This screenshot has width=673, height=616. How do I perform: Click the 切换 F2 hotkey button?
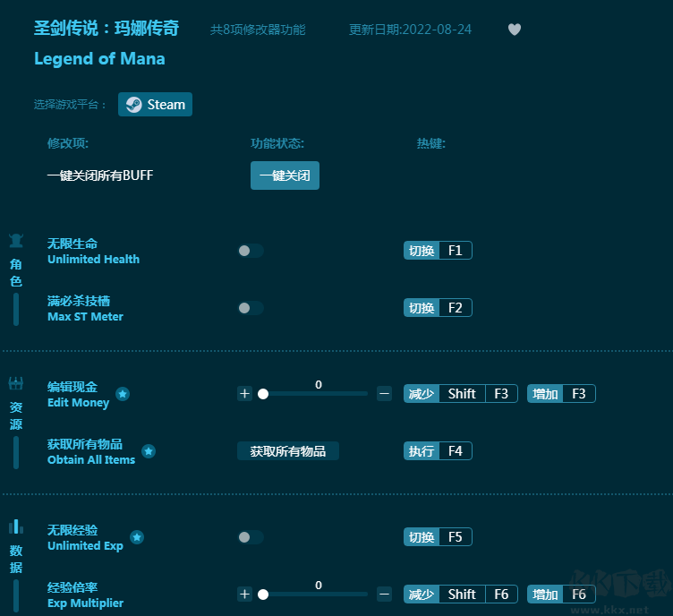(438, 308)
